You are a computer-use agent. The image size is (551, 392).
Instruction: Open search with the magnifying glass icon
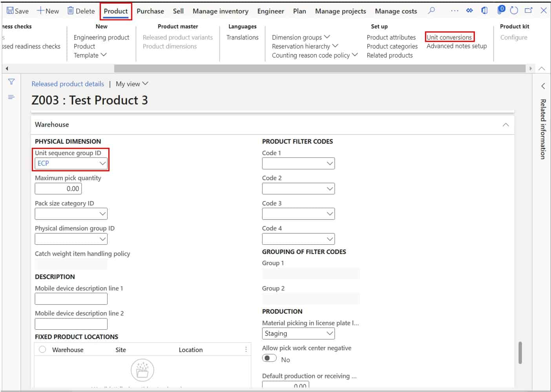[431, 11]
